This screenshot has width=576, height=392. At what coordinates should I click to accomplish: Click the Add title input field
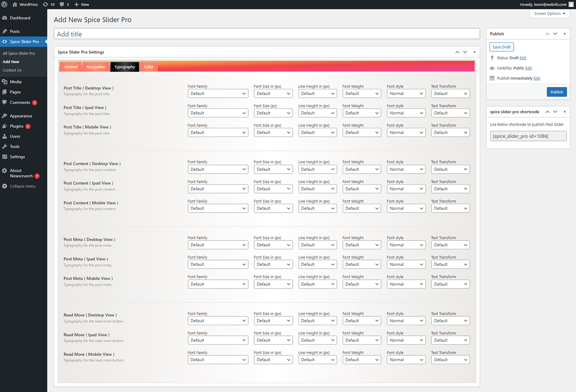(x=267, y=34)
